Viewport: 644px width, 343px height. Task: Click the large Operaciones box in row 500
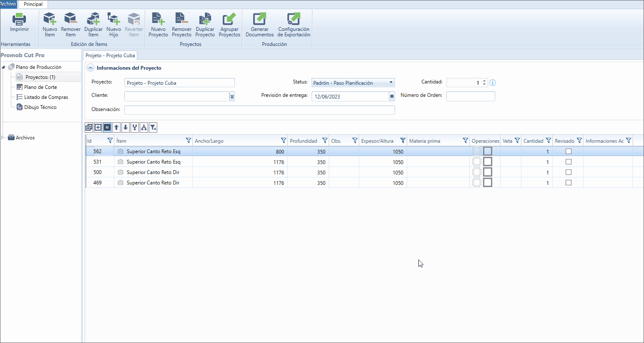488,172
